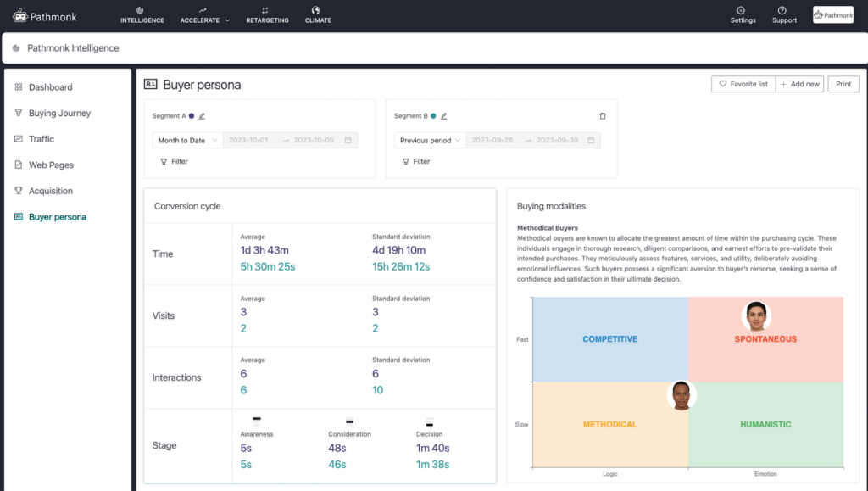The image size is (868, 491).
Task: Open the Previous period dropdown
Action: [429, 139]
